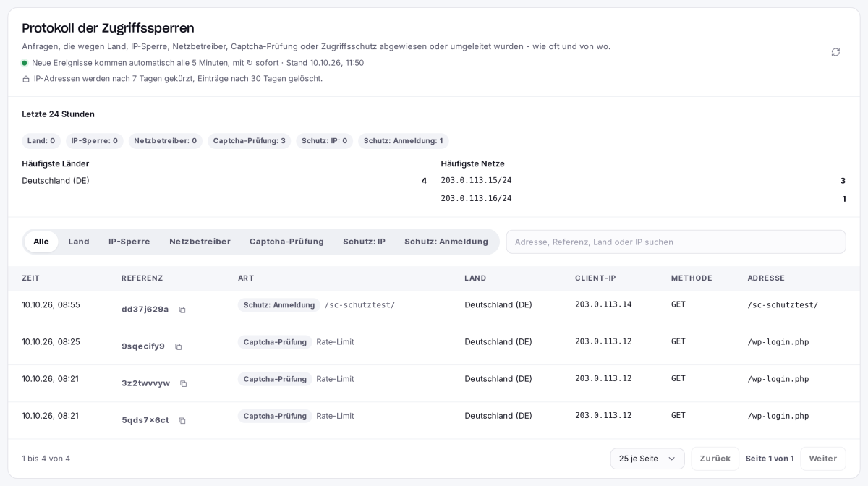The image size is (868, 486).
Task: Open the IP-Sperre filter tab
Action: click(129, 242)
